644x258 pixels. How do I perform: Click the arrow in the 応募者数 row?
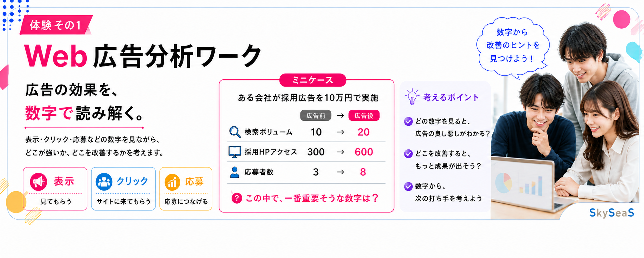click(340, 172)
